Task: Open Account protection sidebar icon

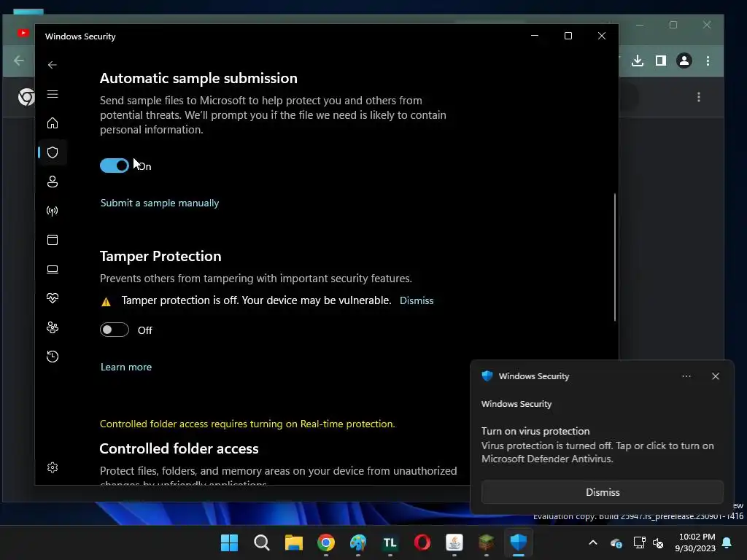Action: point(53,182)
